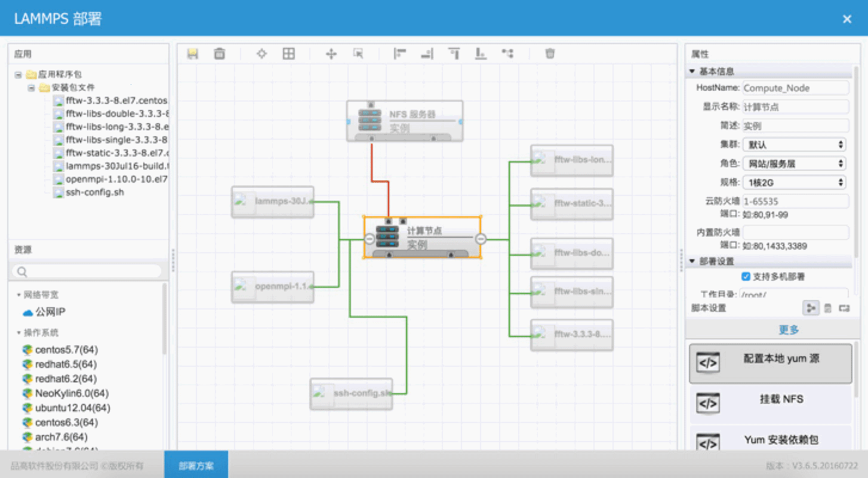Image resolution: width=868 pixels, height=478 pixels.
Task: Click the list icon in 脚本设置 row
Action: point(827,308)
